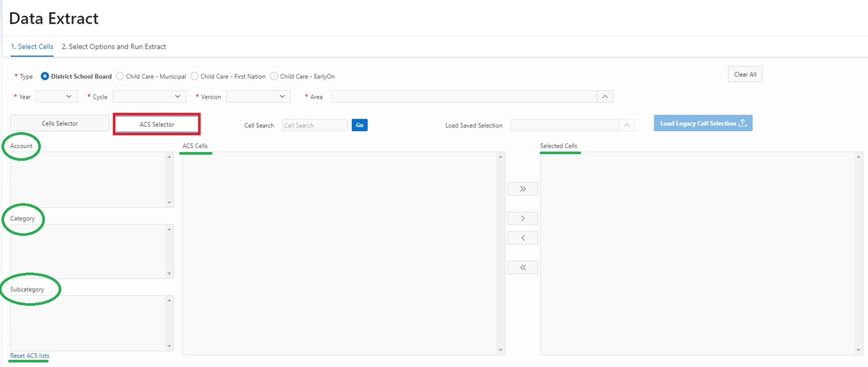
Task: Expand the Load Saved Selection chevron
Action: tap(626, 125)
